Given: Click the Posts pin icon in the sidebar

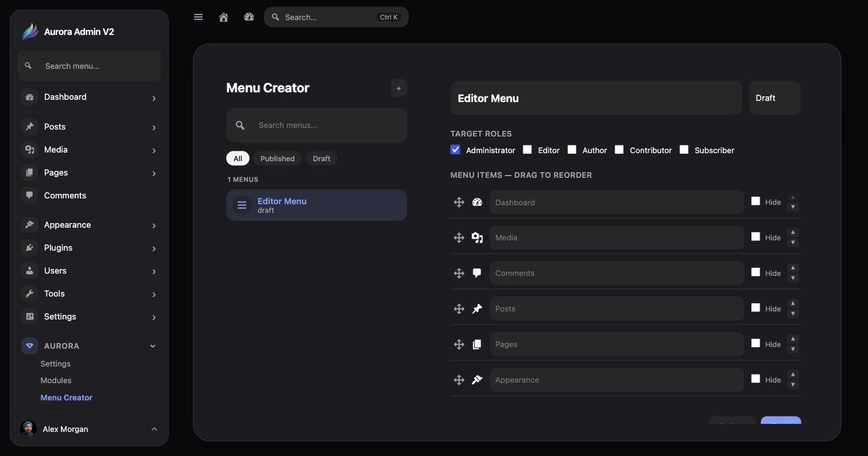Looking at the screenshot, I should [30, 127].
